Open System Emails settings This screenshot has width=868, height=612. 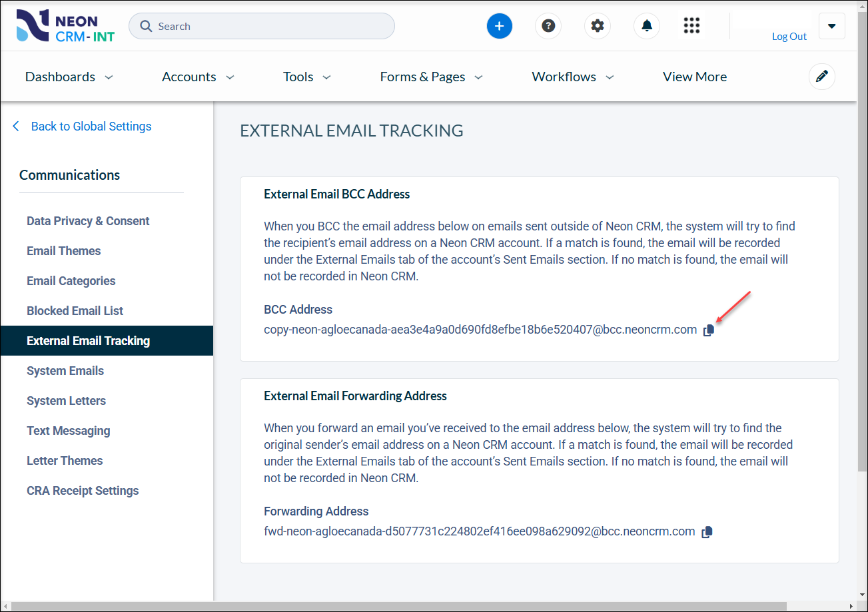tap(65, 371)
